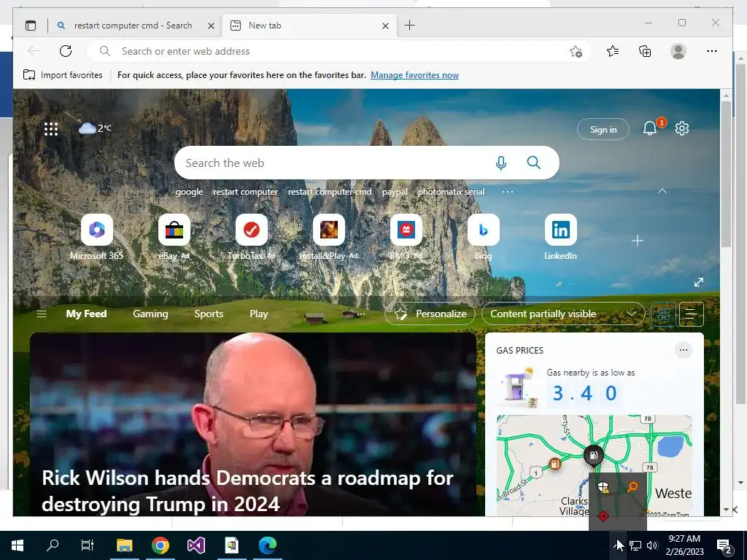Viewport: 747px width, 560px height.
Task: Open Install&Play quick link tile
Action: [x=329, y=237]
